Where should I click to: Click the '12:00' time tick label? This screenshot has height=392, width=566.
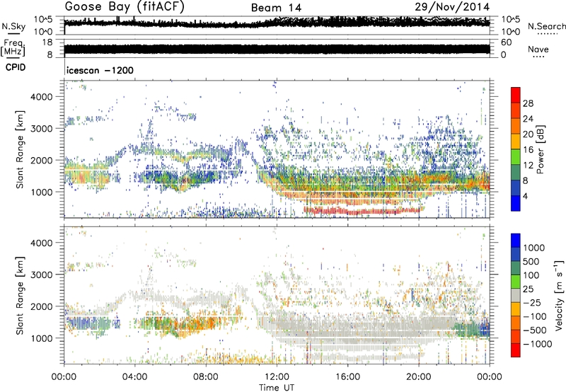click(277, 377)
